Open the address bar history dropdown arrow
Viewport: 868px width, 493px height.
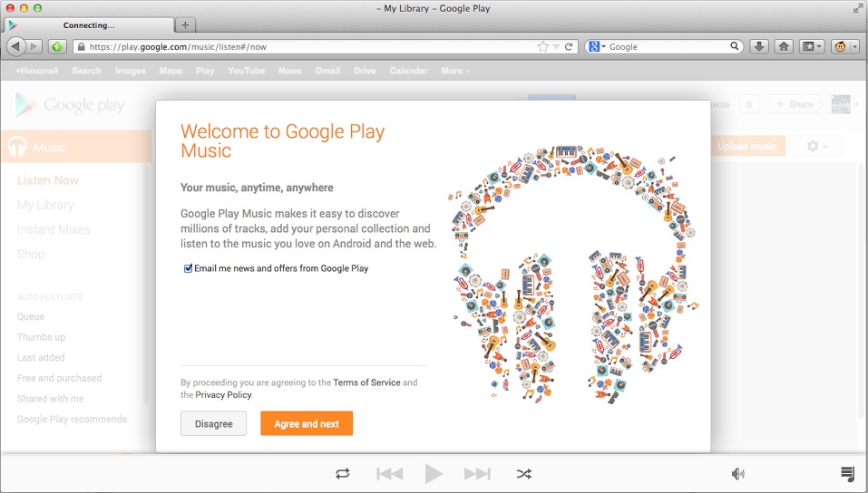coord(556,47)
